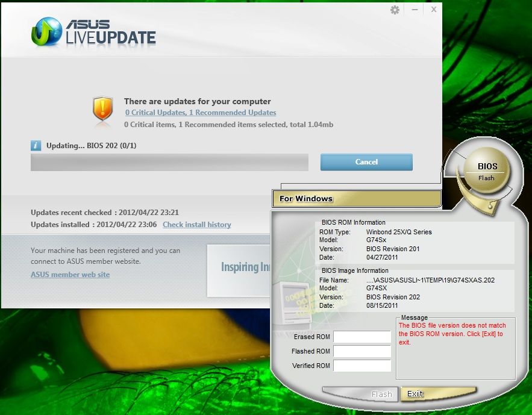This screenshot has width=532, height=415.
Task: Click the Erased ROM field
Action: [362, 337]
